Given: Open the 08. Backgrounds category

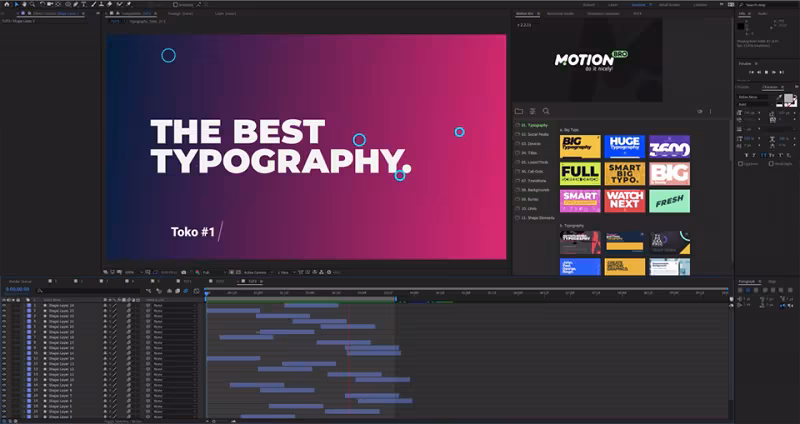Looking at the screenshot, I should click(x=535, y=190).
